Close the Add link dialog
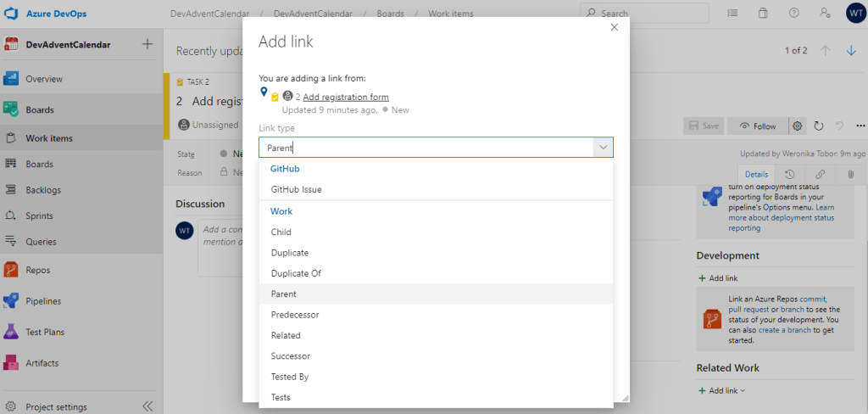Viewport: 868px width, 414px height. pyautogui.click(x=615, y=27)
